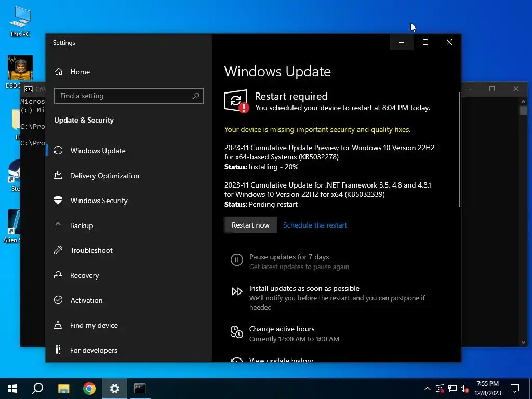This screenshot has height=399, width=532.
Task: Click the Pause updates pause icon
Action: click(237, 260)
